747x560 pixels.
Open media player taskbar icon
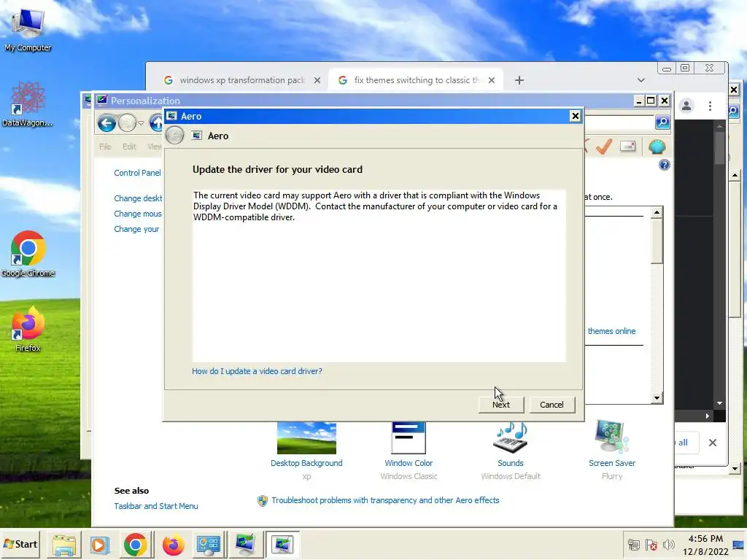click(x=99, y=545)
